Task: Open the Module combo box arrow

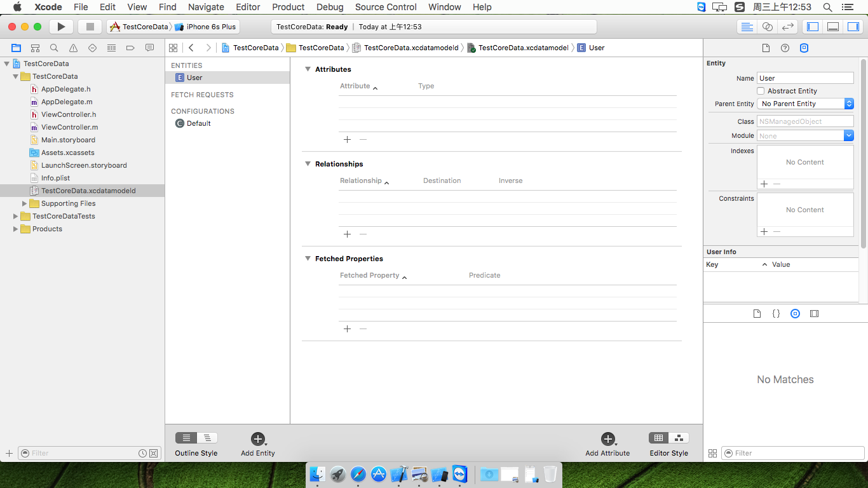Action: 849,135
